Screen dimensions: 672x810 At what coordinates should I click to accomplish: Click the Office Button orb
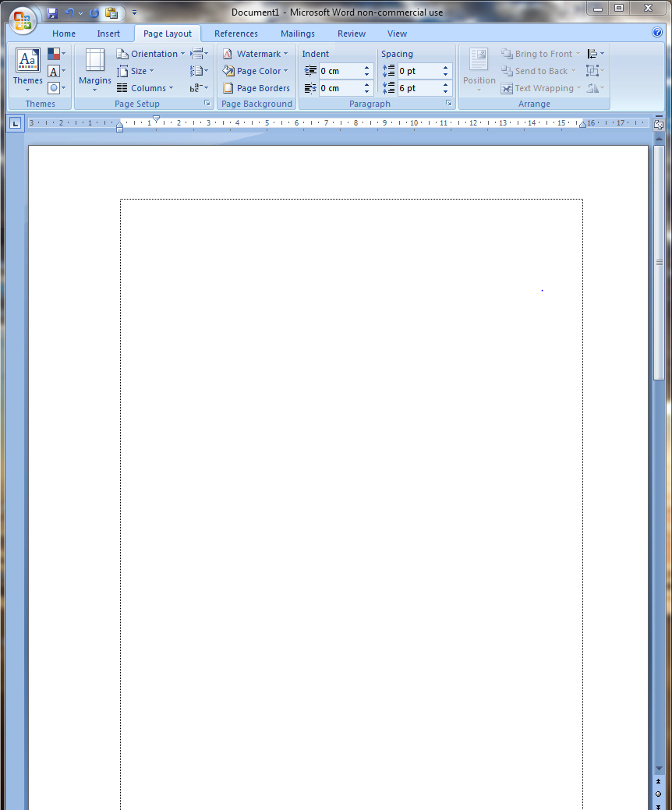pos(23,21)
